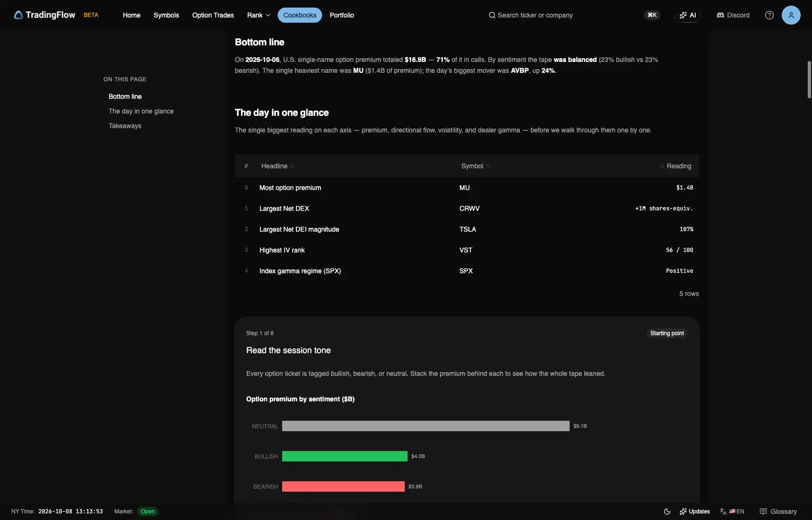Click the ⌘K shortcut badge

coord(652,15)
